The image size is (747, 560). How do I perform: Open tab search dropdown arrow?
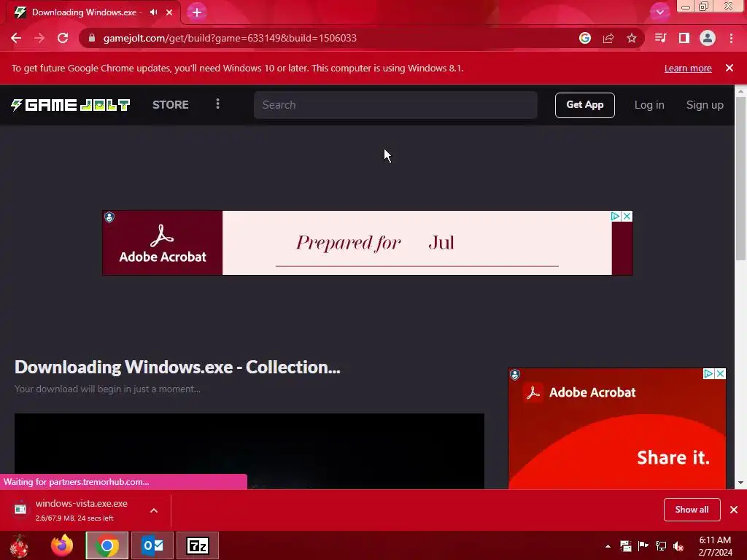(x=659, y=12)
